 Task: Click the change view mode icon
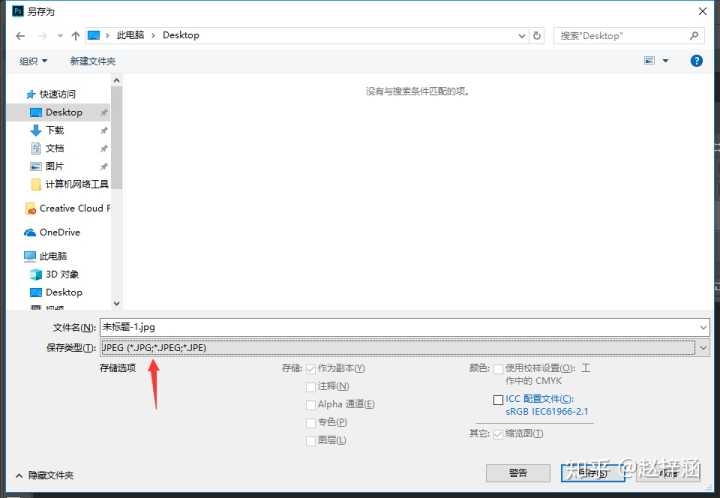click(x=649, y=61)
